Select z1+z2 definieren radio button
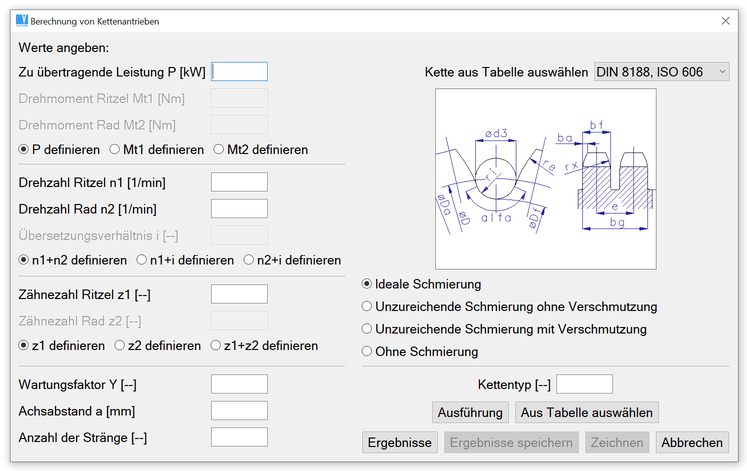Image resolution: width=747 pixels, height=471 pixels. (216, 346)
